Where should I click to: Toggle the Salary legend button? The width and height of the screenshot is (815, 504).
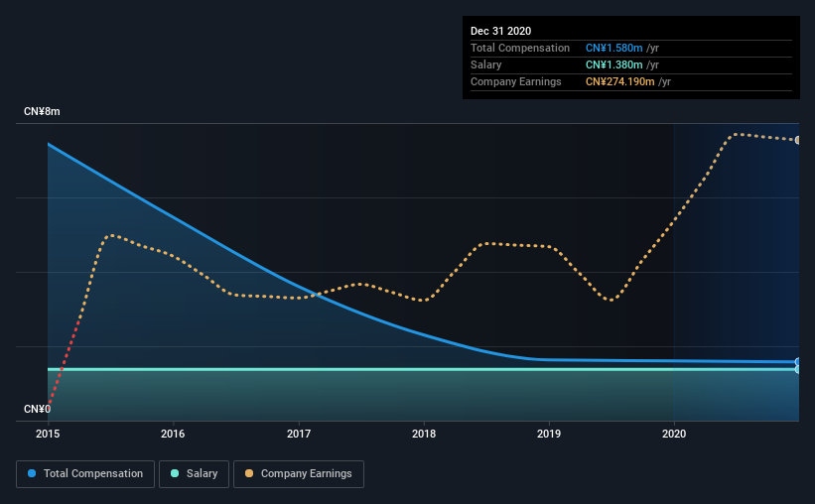(x=194, y=474)
